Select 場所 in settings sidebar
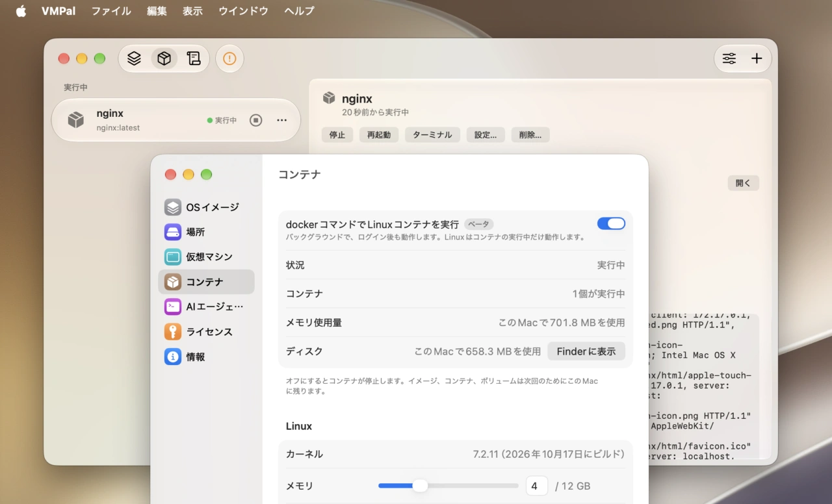This screenshot has height=504, width=832. click(206, 232)
